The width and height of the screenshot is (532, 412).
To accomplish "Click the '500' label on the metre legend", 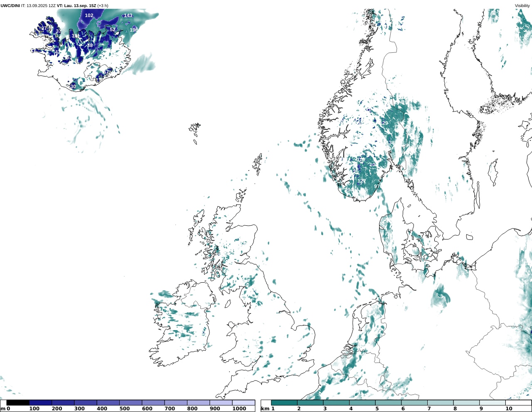I will pos(124,409).
